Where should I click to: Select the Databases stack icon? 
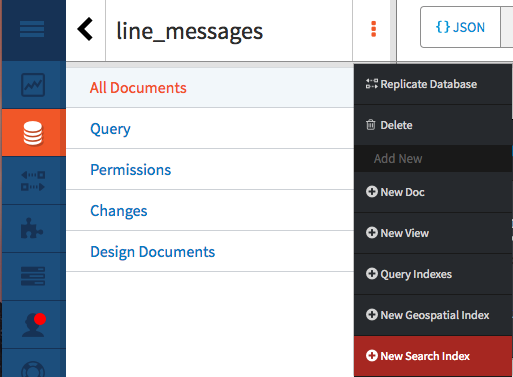point(33,133)
